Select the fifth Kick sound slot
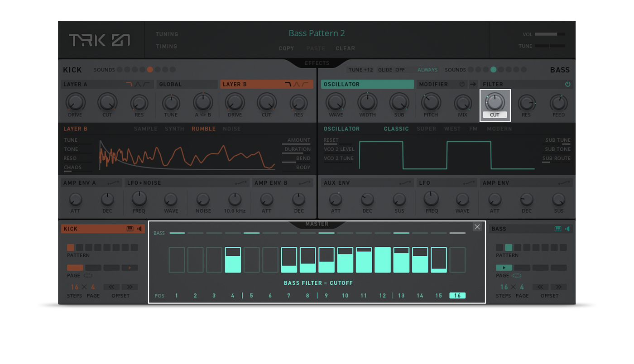 click(x=150, y=70)
